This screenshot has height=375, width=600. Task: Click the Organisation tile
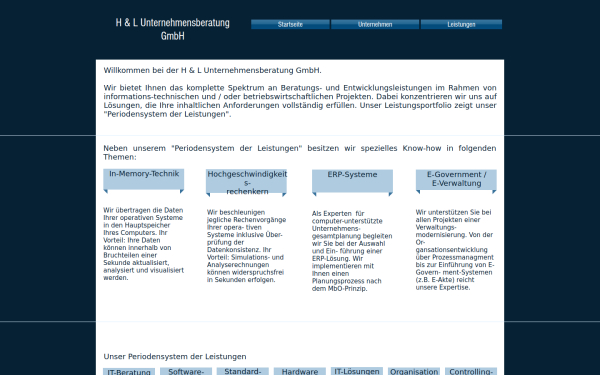click(x=414, y=371)
